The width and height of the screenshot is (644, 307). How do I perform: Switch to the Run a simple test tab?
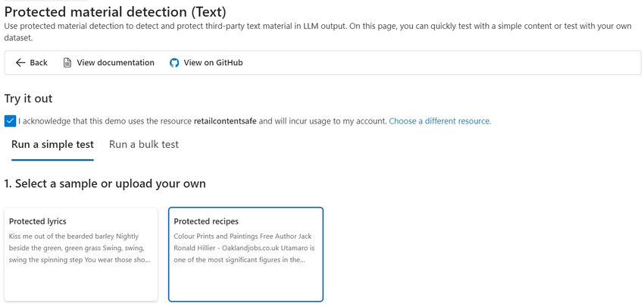pyautogui.click(x=52, y=145)
